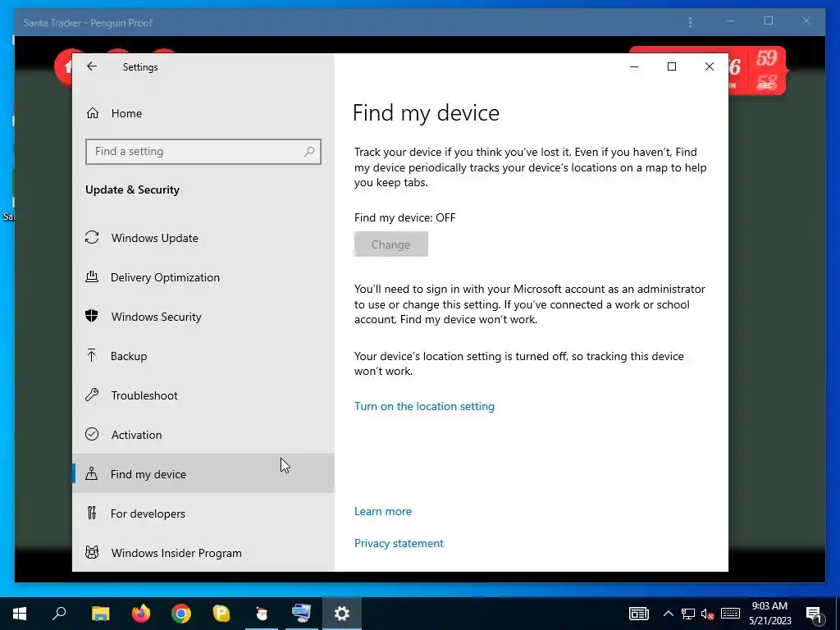Click the Find my device: OFF status text
Image resolution: width=840 pixels, height=630 pixels.
tap(404, 217)
